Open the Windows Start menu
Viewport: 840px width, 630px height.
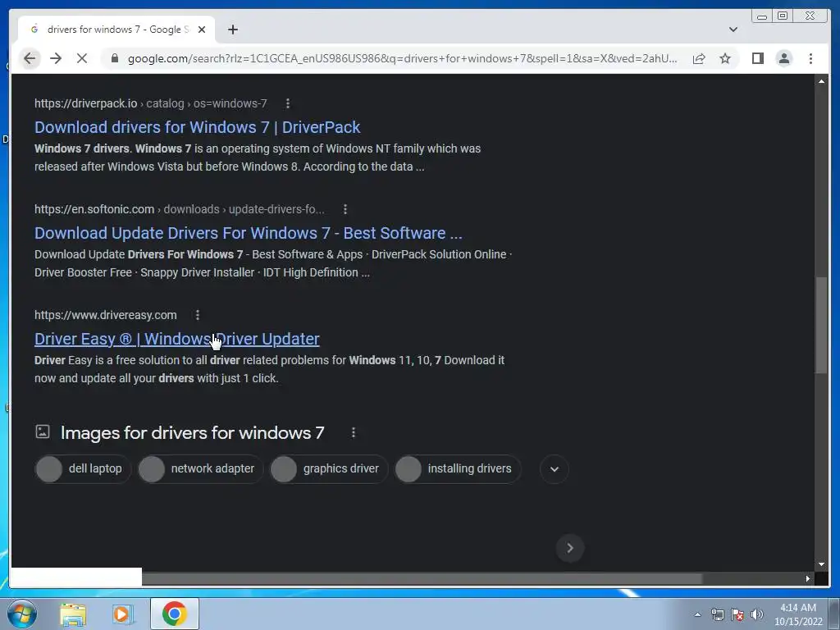pos(21,614)
